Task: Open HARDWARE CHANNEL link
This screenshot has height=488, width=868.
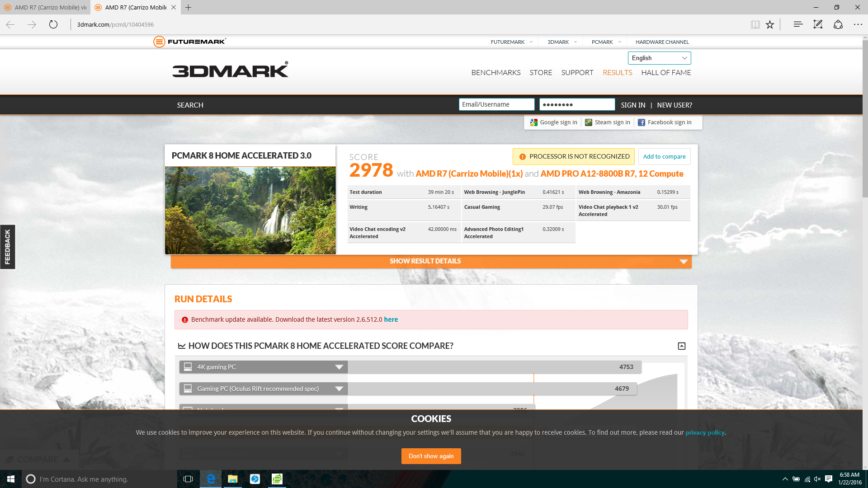Action: point(662,42)
